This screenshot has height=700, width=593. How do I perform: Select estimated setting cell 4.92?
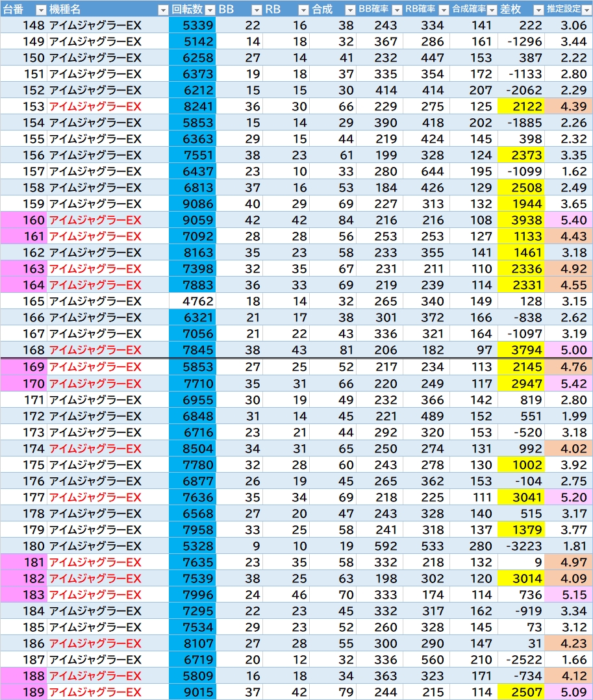(568, 269)
